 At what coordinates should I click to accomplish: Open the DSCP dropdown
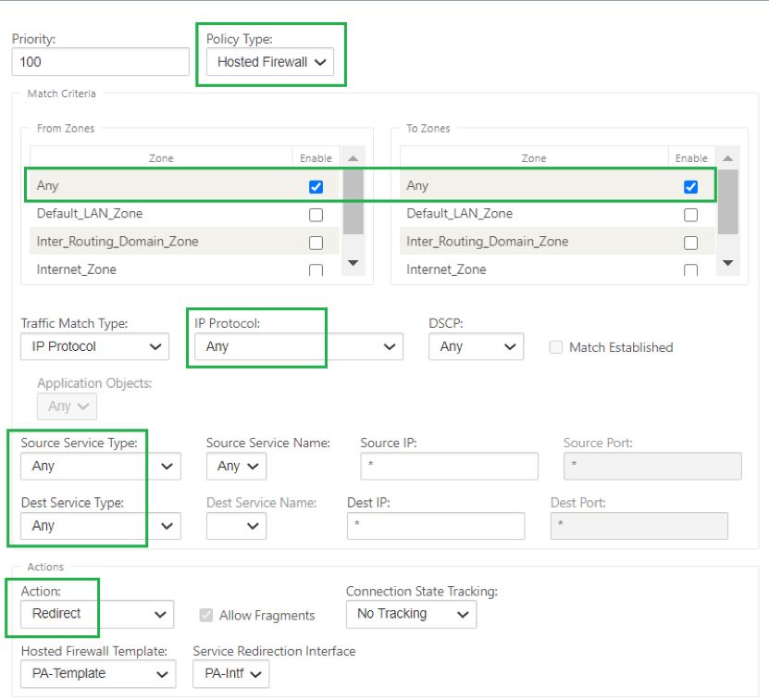[x=477, y=346]
